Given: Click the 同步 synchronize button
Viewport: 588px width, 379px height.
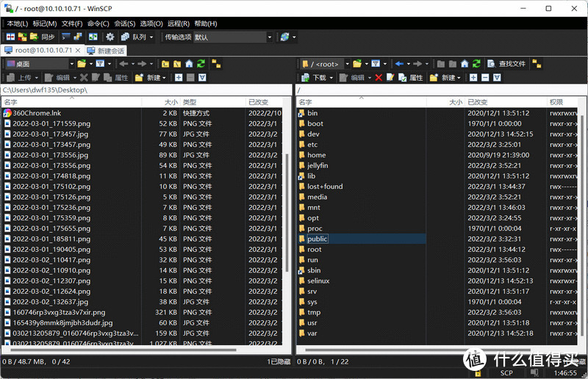Looking at the screenshot, I should (43, 37).
